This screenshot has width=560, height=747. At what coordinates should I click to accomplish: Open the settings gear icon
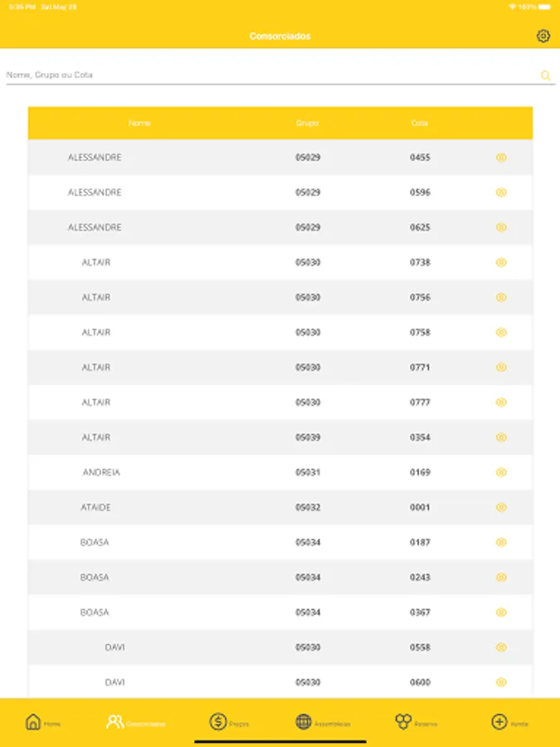pos(543,36)
